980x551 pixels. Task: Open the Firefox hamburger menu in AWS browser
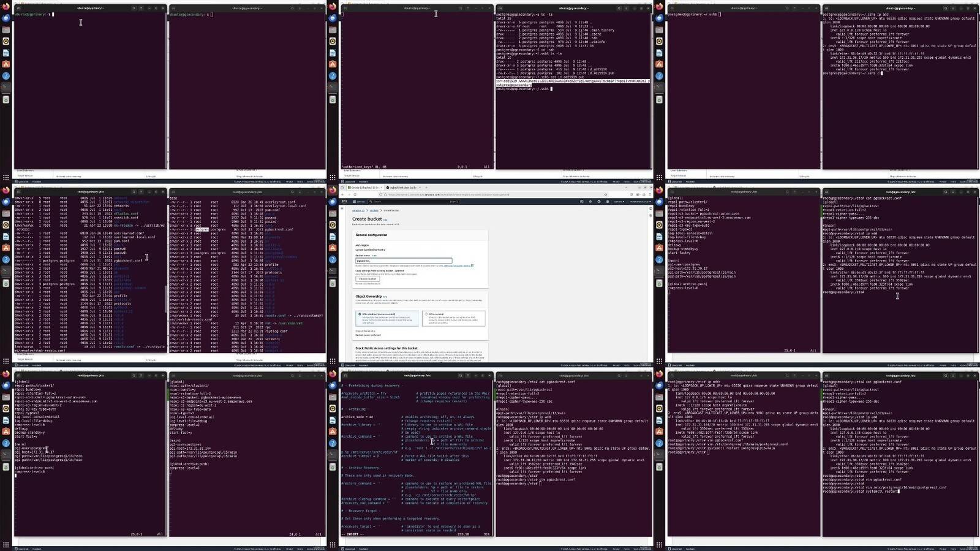(x=650, y=194)
